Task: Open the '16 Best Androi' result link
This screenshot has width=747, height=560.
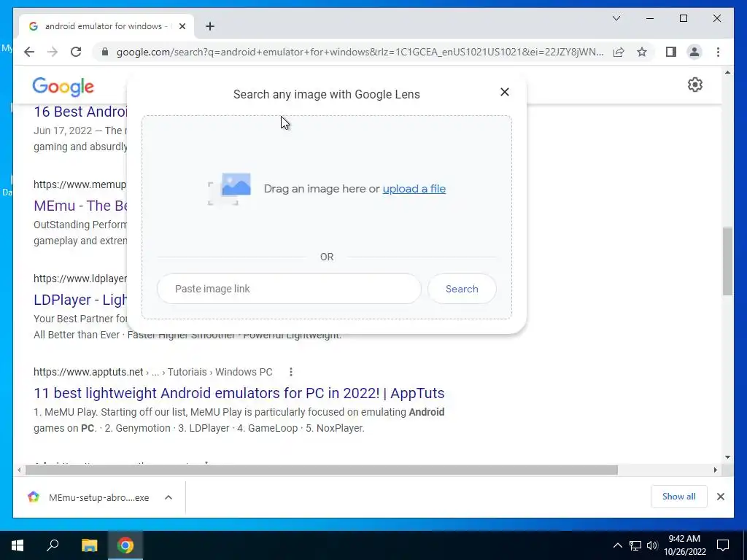Action: coord(80,112)
